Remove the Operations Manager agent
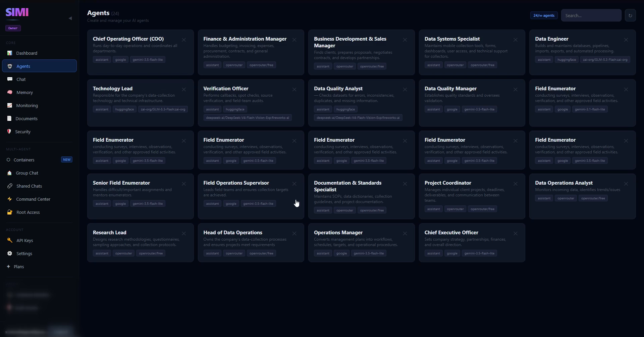Image resolution: width=644 pixels, height=337 pixels. pyautogui.click(x=405, y=234)
